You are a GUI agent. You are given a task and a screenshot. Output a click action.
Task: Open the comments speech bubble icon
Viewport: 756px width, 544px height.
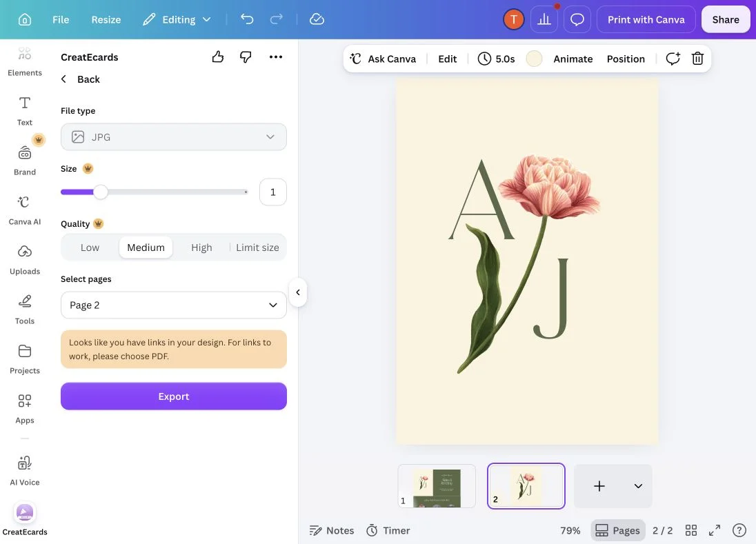tap(577, 20)
